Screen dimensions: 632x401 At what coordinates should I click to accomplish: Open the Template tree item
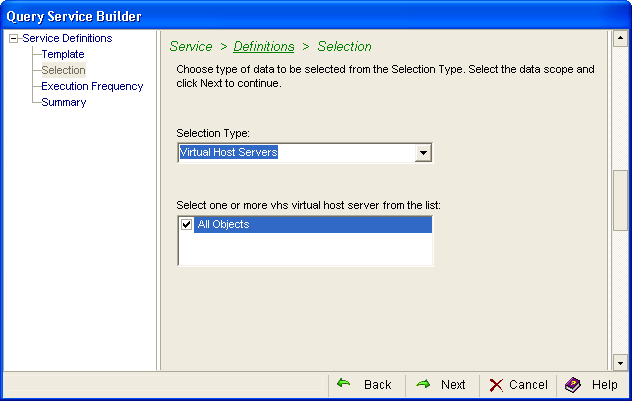click(62, 54)
